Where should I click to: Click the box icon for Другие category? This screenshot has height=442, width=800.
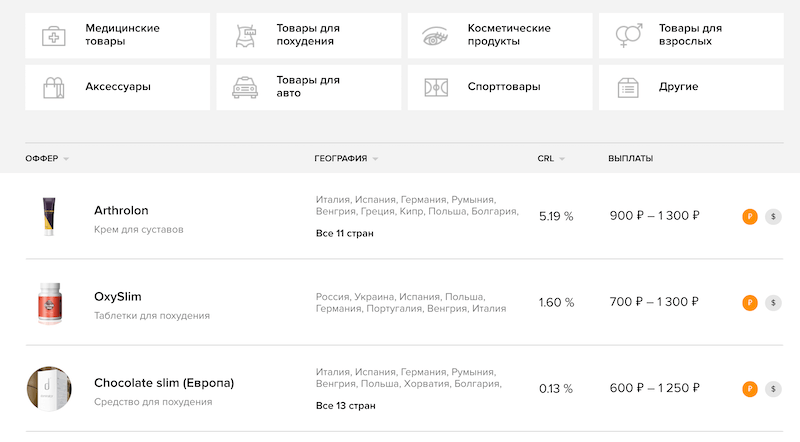click(628, 87)
